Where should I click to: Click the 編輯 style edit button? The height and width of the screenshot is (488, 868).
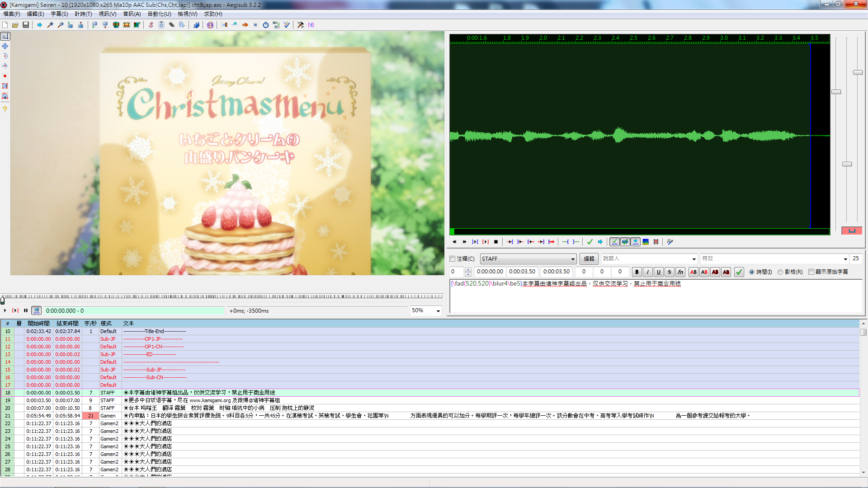(589, 259)
